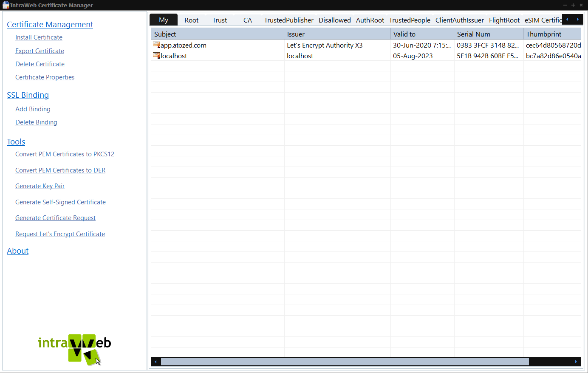Click the localhost certificate icon

pos(156,55)
